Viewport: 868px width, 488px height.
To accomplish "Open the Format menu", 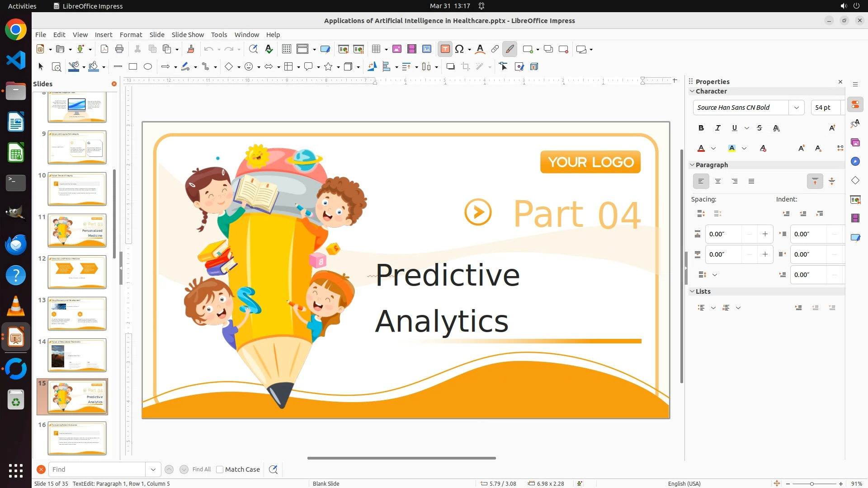I will pos(131,35).
